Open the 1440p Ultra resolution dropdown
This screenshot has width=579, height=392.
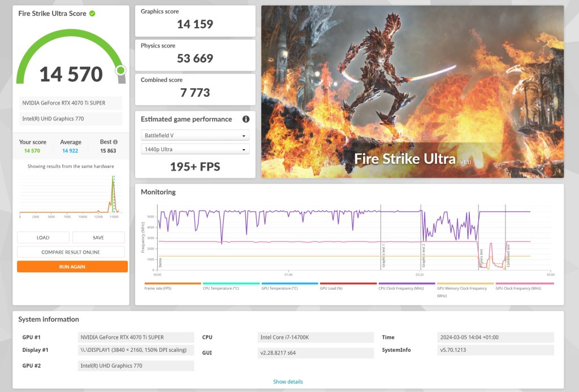click(x=195, y=149)
